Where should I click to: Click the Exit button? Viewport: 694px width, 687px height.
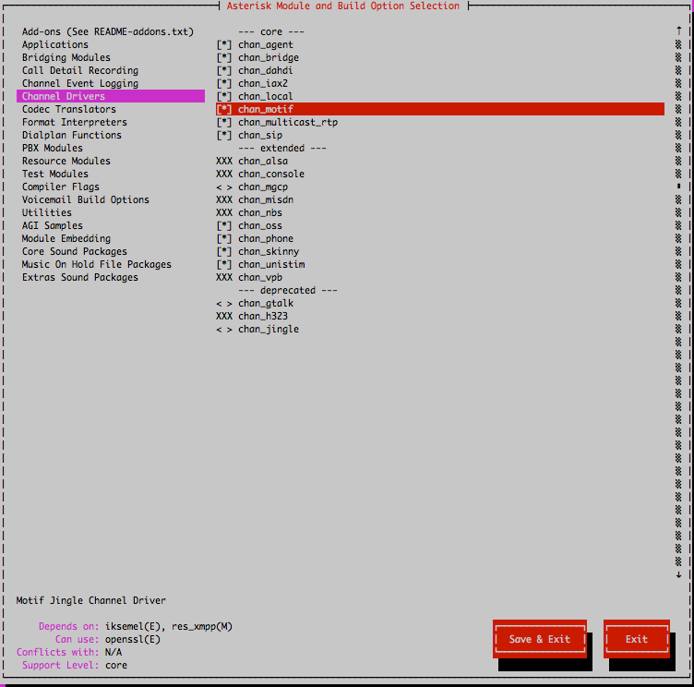[x=636, y=639]
